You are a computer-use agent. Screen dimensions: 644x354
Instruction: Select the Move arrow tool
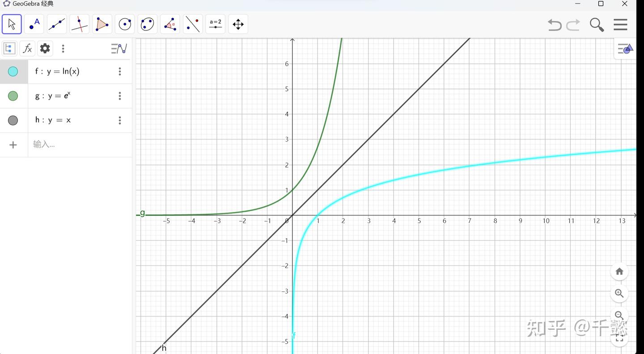(x=12, y=24)
